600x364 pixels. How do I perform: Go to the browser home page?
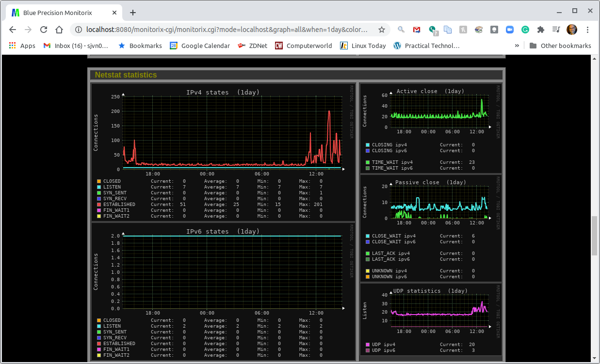coord(59,30)
